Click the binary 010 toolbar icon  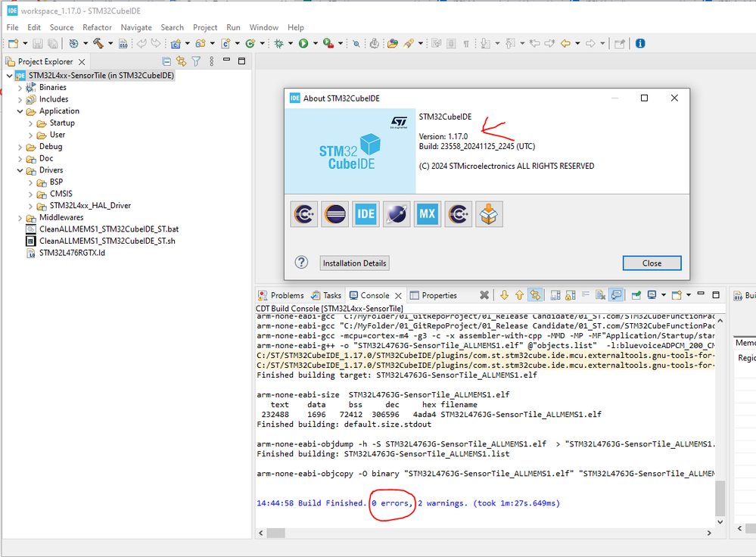pyautogui.click(x=123, y=43)
